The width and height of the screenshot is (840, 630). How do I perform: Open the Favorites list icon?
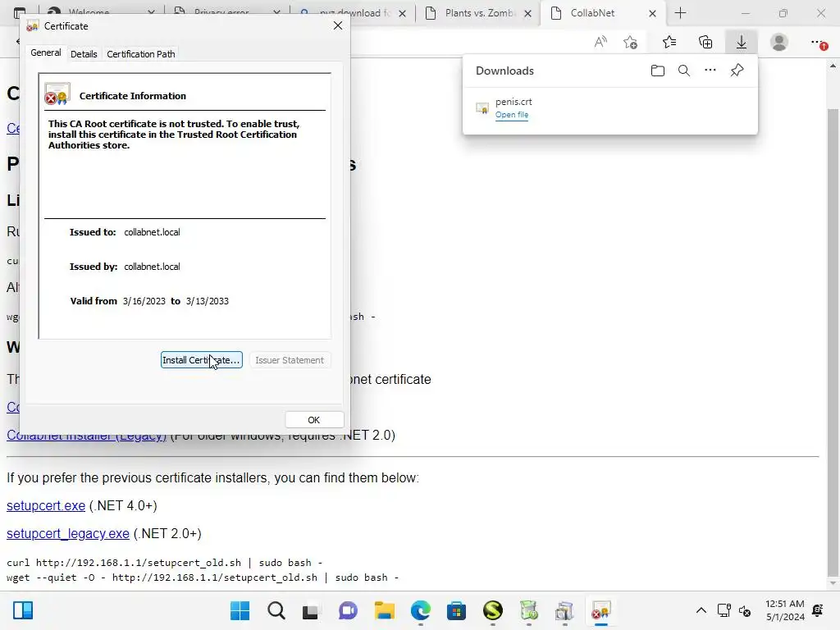[669, 42]
